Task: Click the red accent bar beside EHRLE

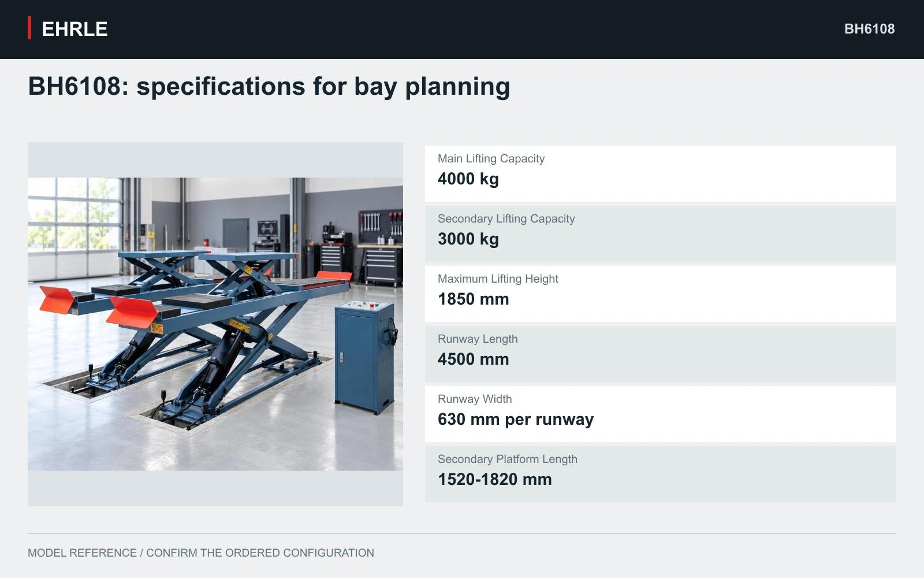Action: (x=29, y=28)
